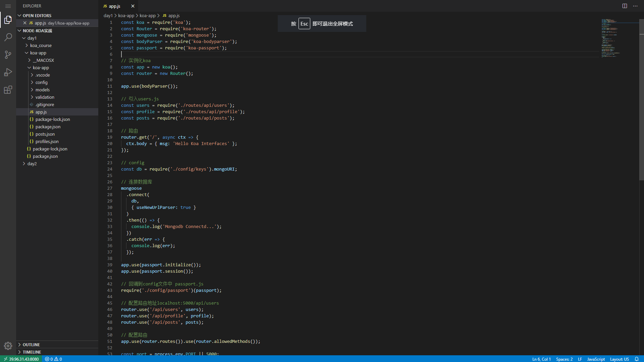
Task: Select JavaScript language mode
Action: click(x=596, y=359)
